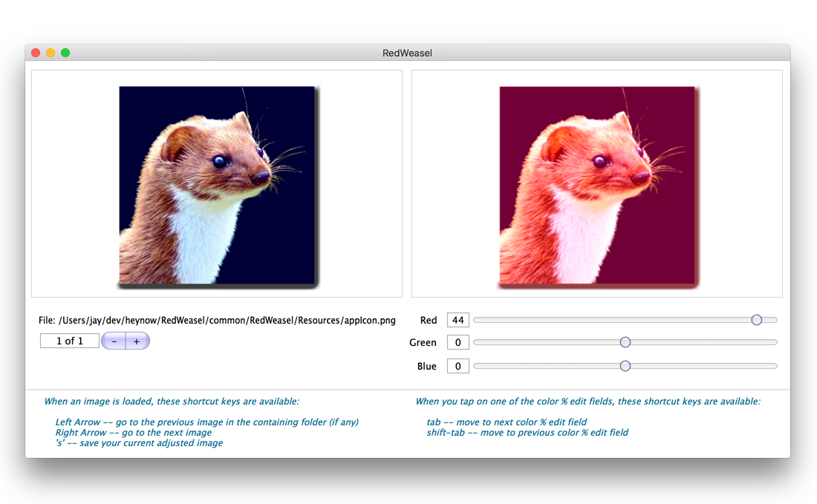Screen dimensions: 817x504
Task: Click the red-tinted weasel preview image
Action: coord(598,185)
